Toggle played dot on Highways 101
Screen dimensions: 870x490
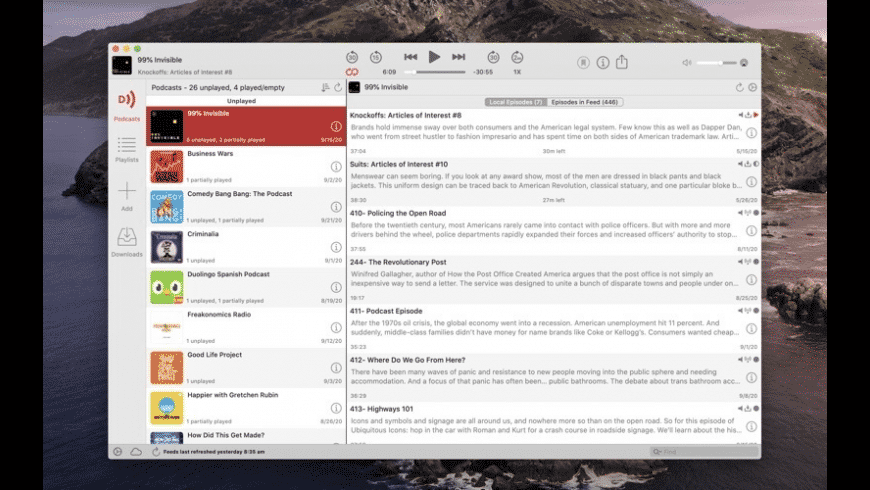[x=756, y=409]
